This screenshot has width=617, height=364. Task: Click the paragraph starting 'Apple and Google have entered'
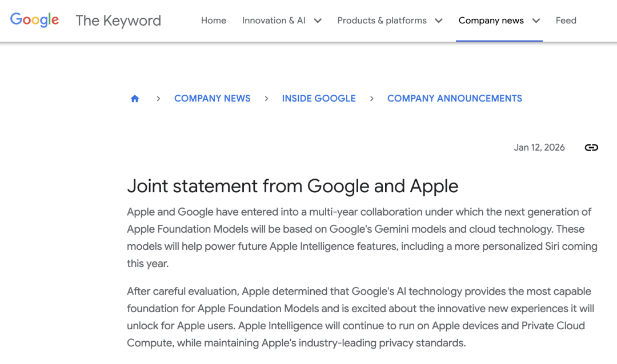[362, 237]
